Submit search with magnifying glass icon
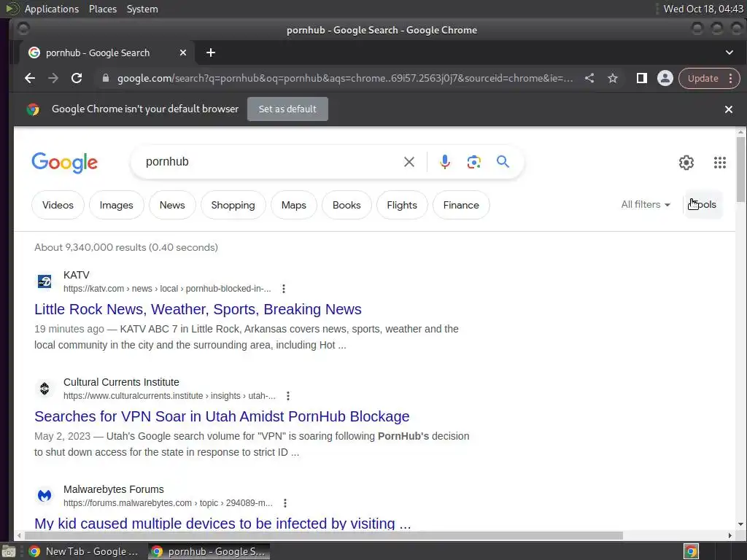Image resolution: width=747 pixels, height=560 pixels. pyautogui.click(x=503, y=162)
